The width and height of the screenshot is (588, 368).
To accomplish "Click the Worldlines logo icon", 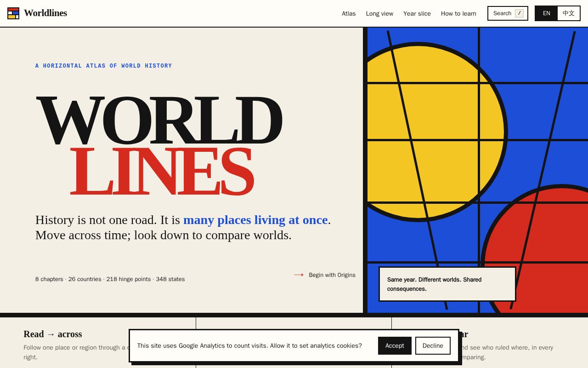I will coord(13,13).
